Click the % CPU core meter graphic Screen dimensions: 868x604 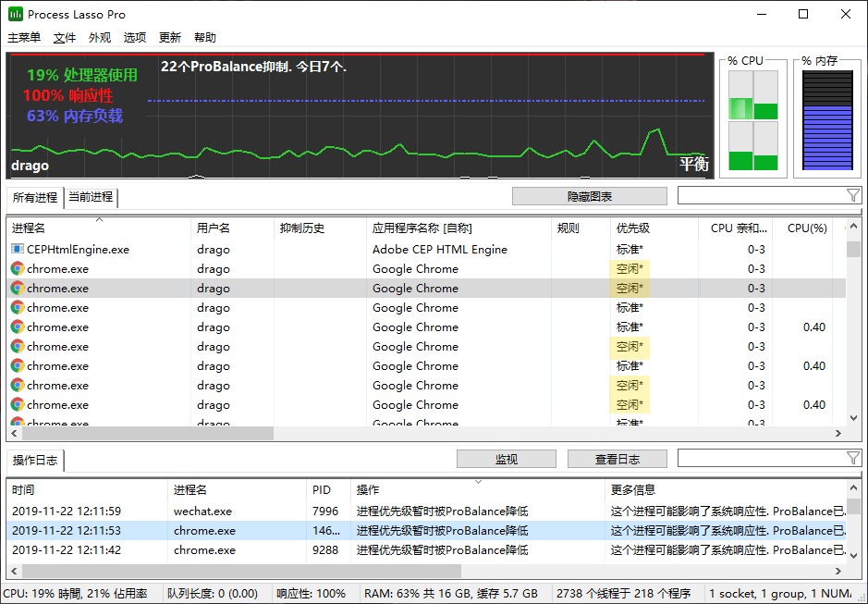(x=753, y=121)
